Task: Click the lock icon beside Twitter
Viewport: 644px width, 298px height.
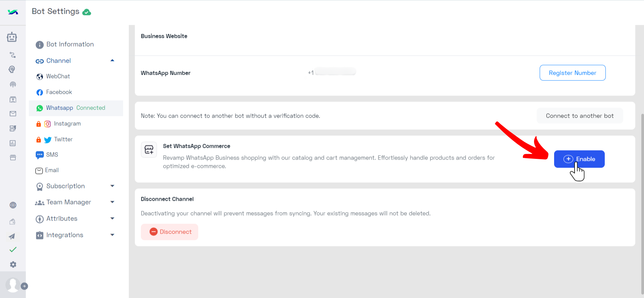Action: click(x=39, y=139)
